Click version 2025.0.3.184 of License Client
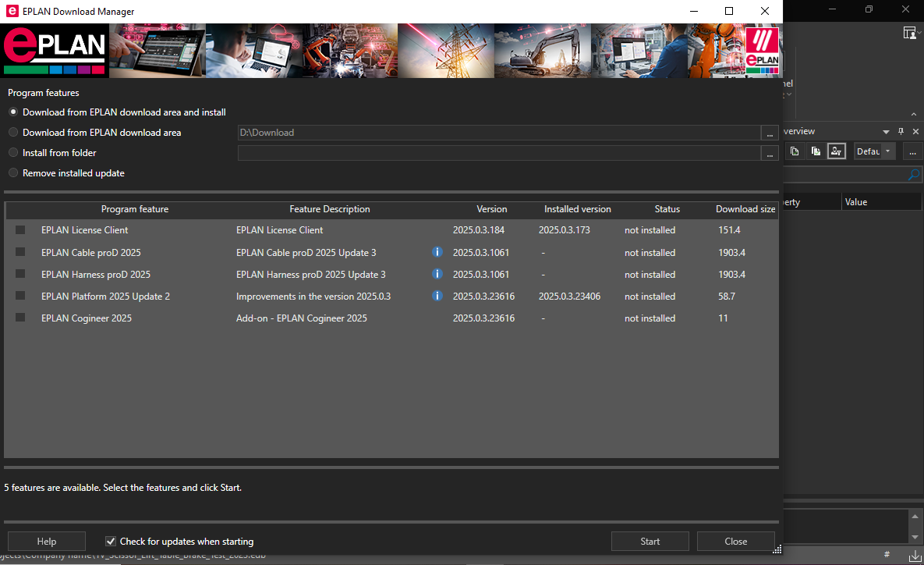Image resolution: width=924 pixels, height=565 pixels. 479,230
